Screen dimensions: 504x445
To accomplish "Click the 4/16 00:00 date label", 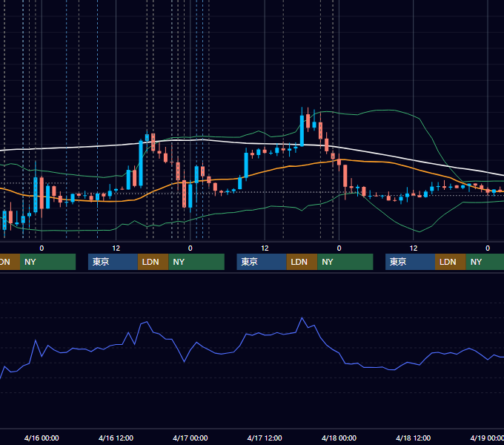I will point(42,438).
